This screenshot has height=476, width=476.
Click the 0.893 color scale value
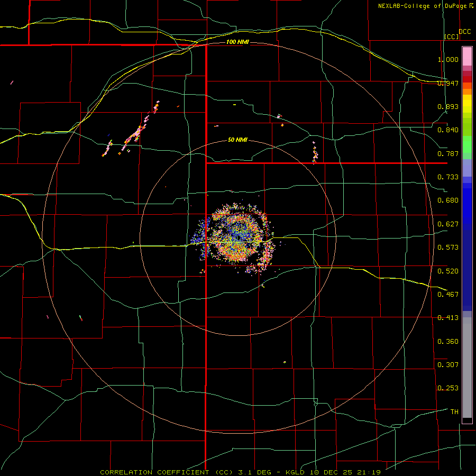448,106
